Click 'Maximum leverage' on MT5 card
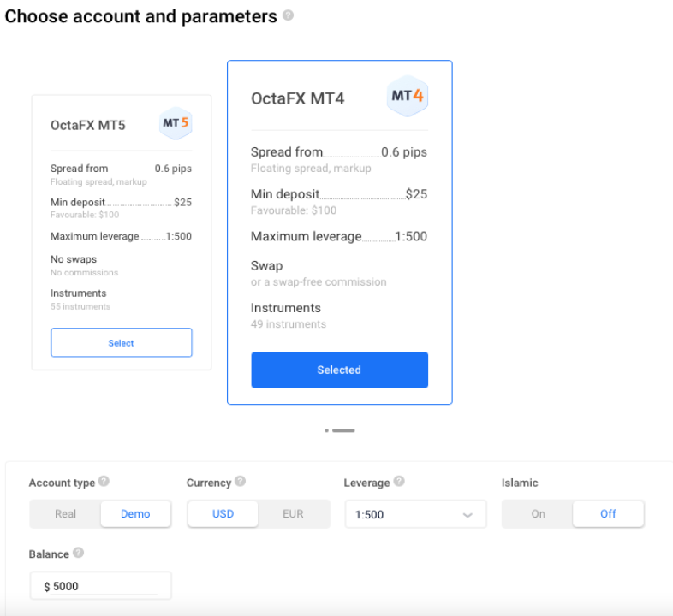The image size is (673, 616). pyautogui.click(x=94, y=236)
